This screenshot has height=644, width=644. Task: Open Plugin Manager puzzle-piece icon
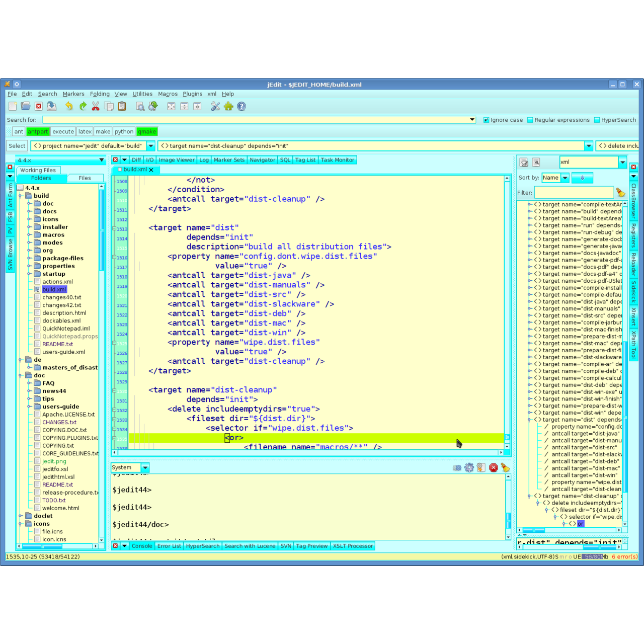229,106
